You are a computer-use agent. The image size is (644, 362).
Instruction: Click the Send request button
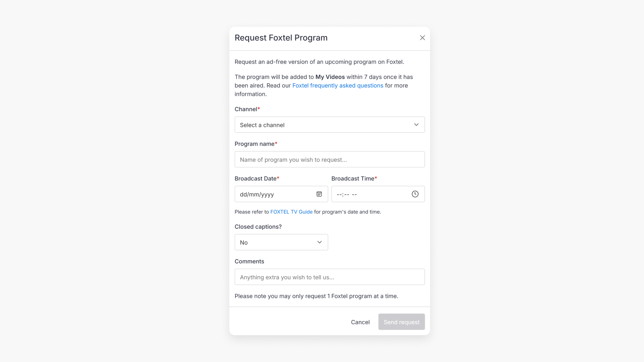pos(401,322)
